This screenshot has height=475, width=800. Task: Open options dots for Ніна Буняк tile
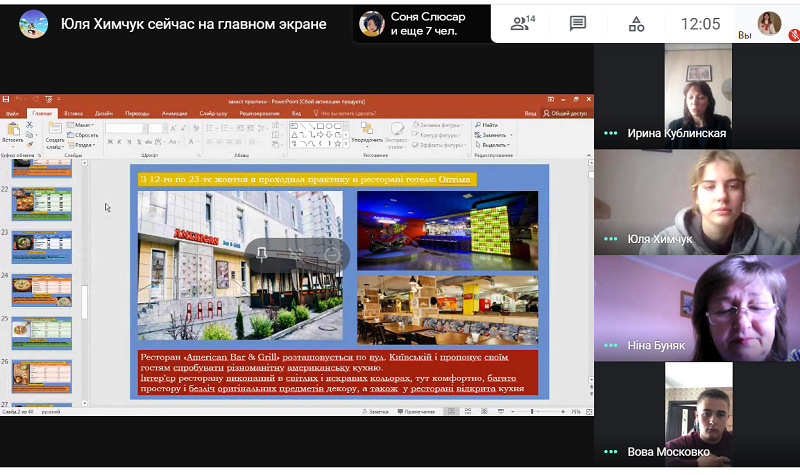pos(610,345)
